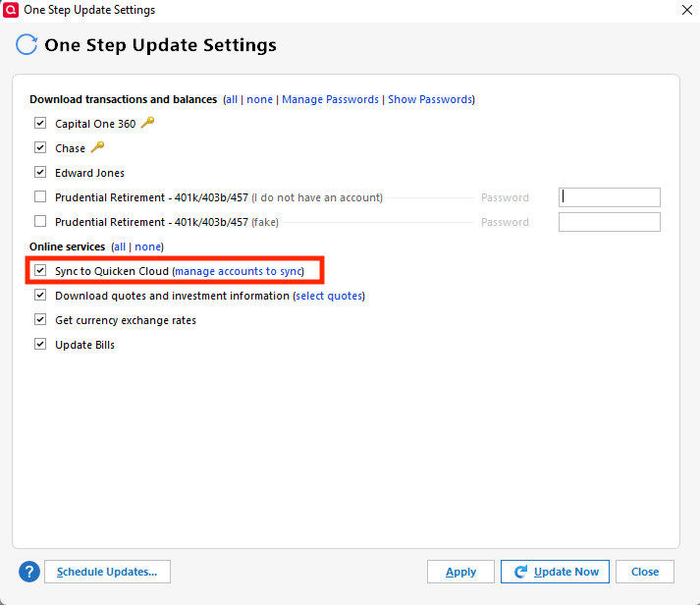
Task: Click the blue refresh icon beside heading
Action: coord(27,44)
